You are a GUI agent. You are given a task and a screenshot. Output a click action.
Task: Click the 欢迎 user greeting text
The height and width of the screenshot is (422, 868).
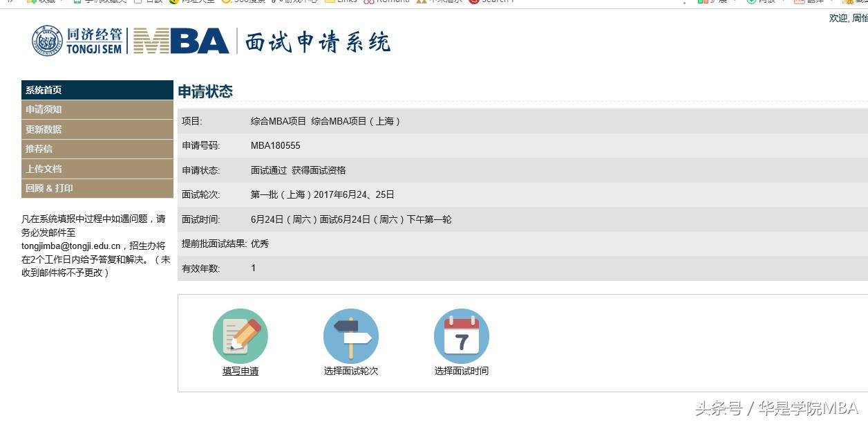point(836,18)
